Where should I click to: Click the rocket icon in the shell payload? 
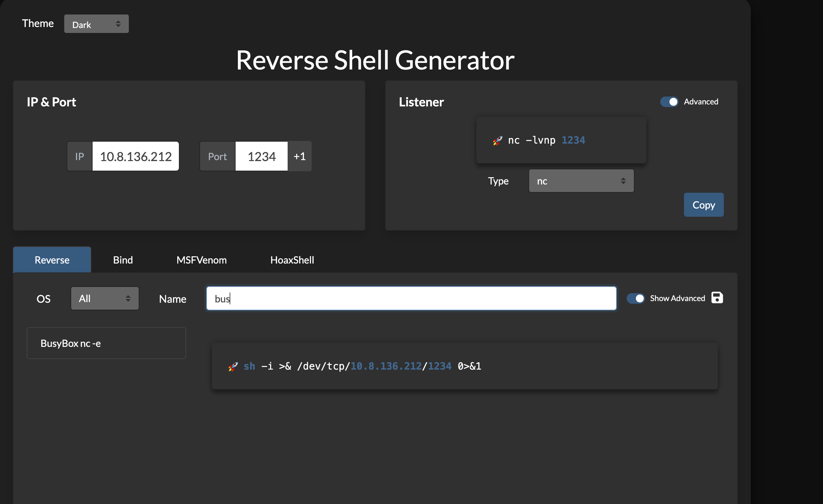pos(233,366)
